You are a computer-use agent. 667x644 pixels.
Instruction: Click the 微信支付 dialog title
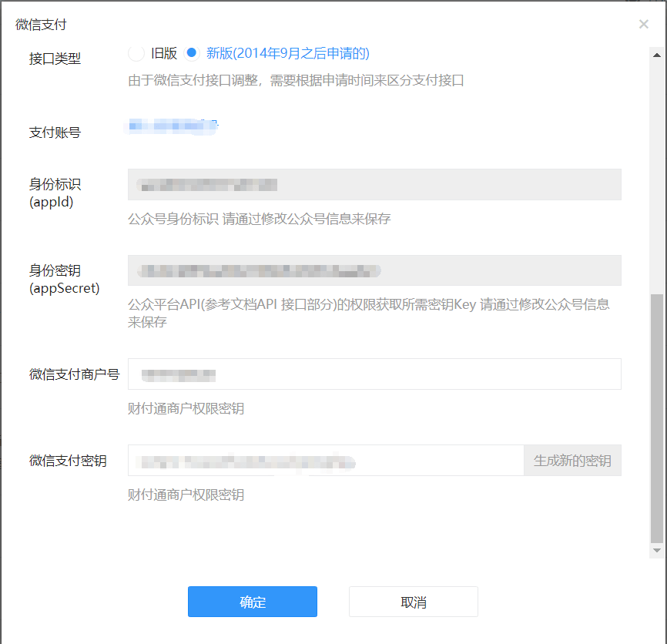(41, 24)
